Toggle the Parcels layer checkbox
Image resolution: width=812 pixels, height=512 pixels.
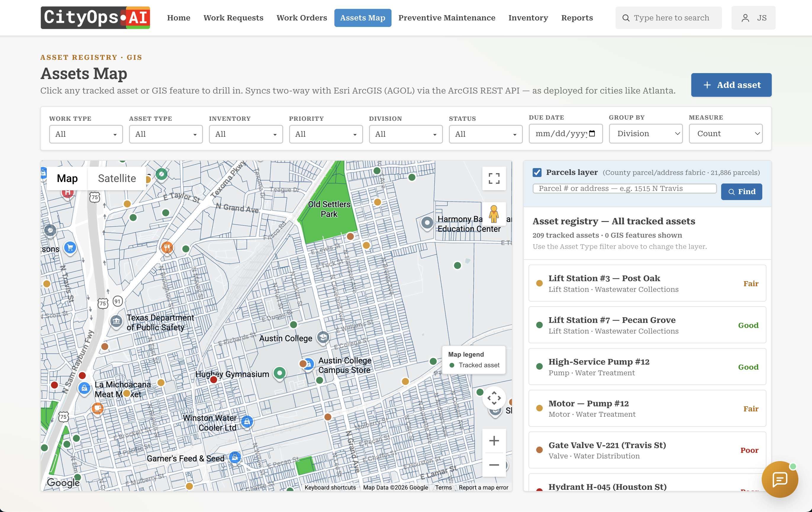click(537, 172)
